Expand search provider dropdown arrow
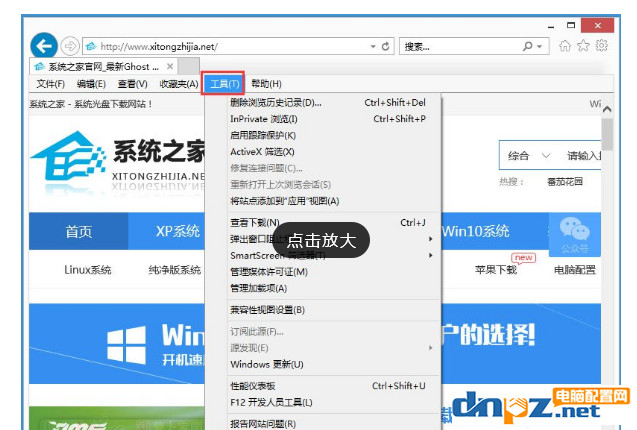This screenshot has height=430, width=637. coord(540,47)
